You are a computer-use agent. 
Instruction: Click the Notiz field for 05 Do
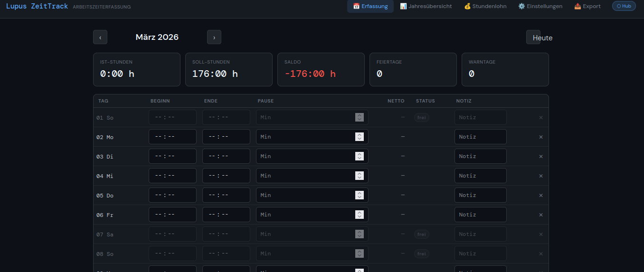(x=480, y=195)
